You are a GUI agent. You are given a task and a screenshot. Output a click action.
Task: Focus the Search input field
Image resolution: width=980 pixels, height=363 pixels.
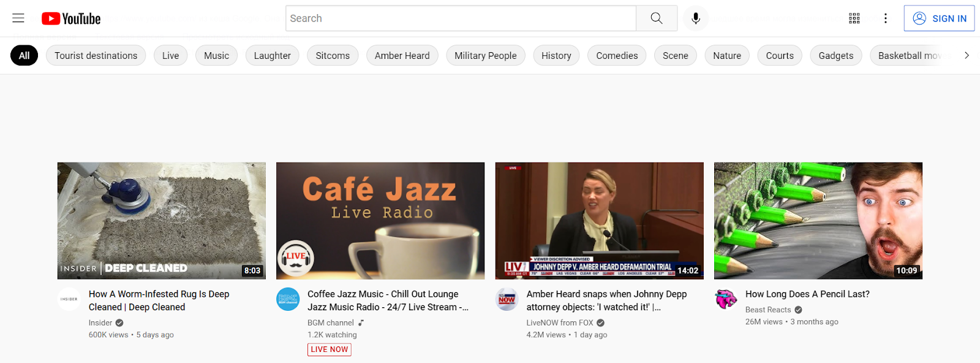461,18
